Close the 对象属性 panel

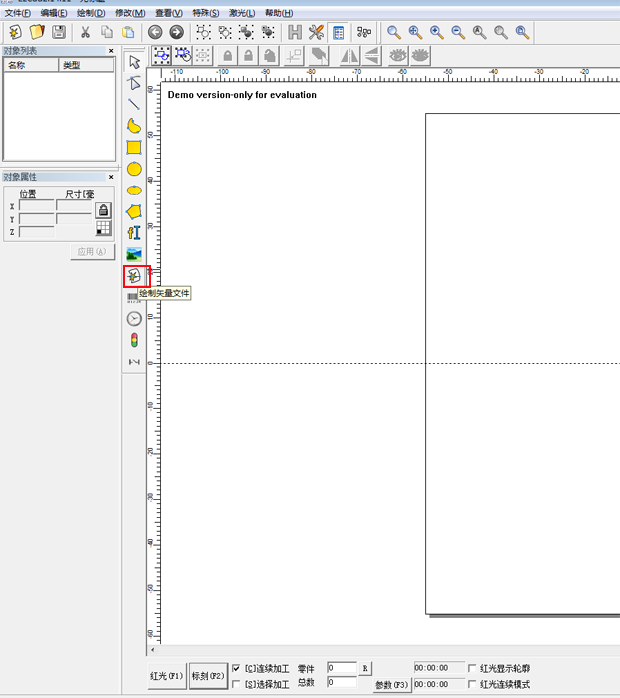point(111,177)
